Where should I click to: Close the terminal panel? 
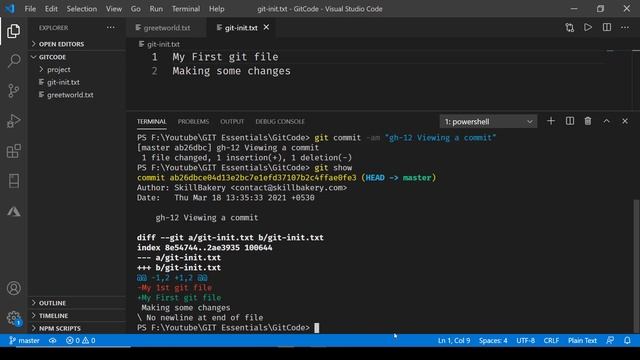[625, 121]
